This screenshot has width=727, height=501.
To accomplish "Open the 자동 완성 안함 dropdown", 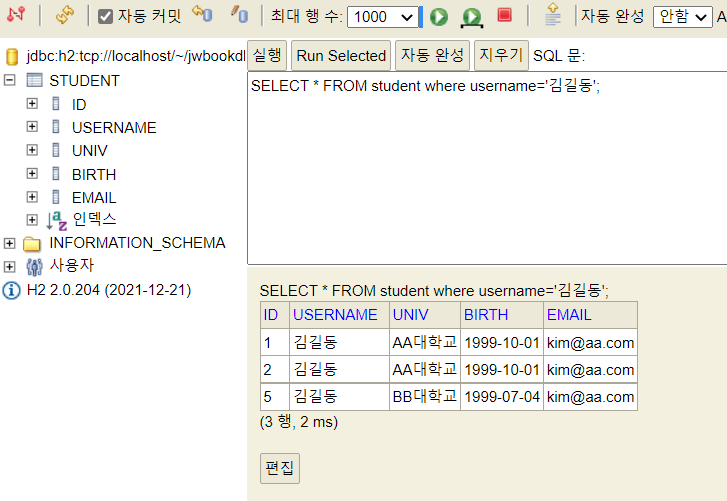I will (x=682, y=17).
